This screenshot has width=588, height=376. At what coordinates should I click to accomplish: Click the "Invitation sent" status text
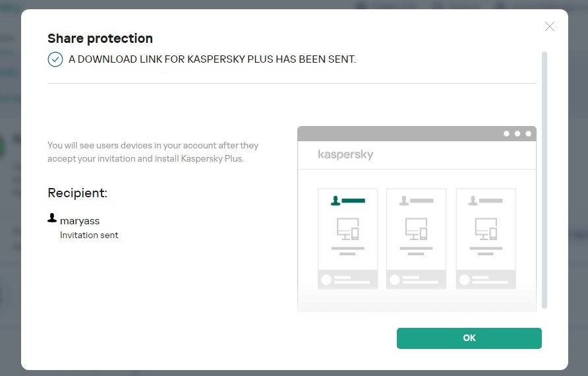(89, 235)
